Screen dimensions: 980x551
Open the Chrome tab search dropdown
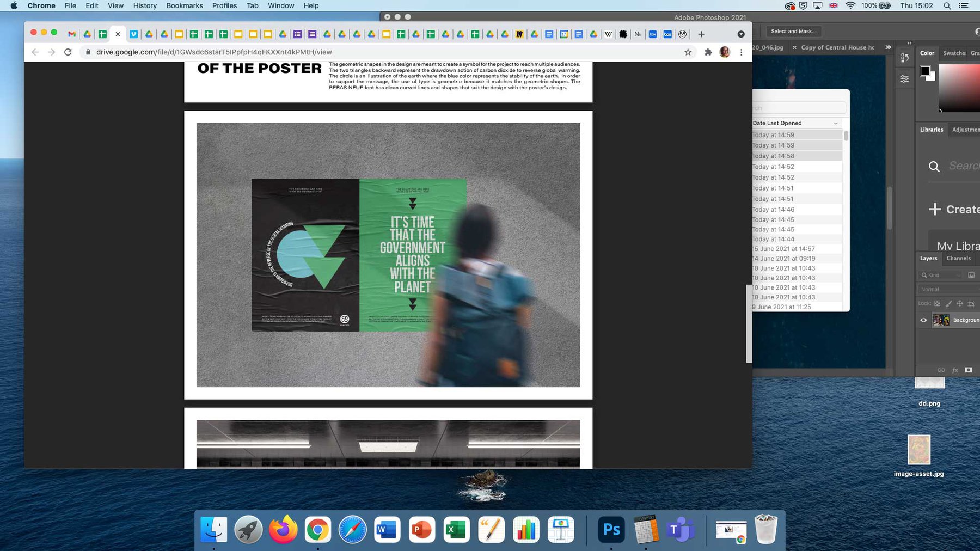pyautogui.click(x=741, y=34)
